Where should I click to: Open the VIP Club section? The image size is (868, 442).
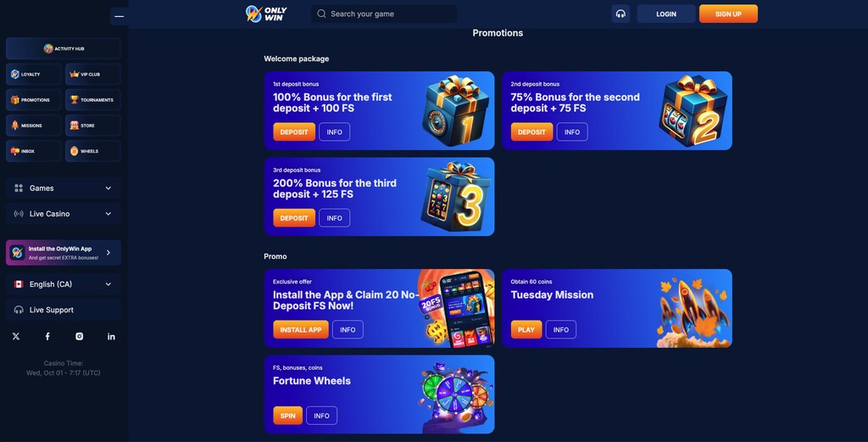coord(92,74)
